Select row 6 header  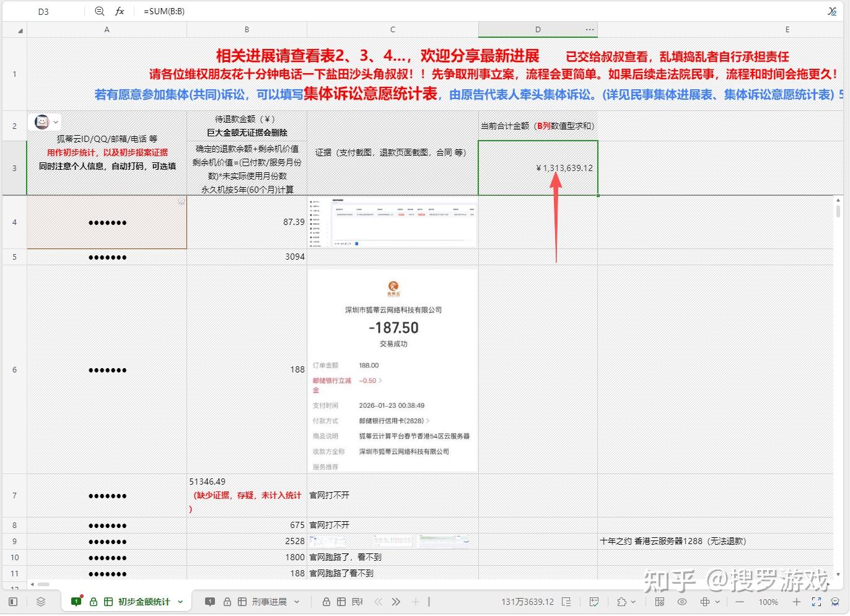click(14, 370)
